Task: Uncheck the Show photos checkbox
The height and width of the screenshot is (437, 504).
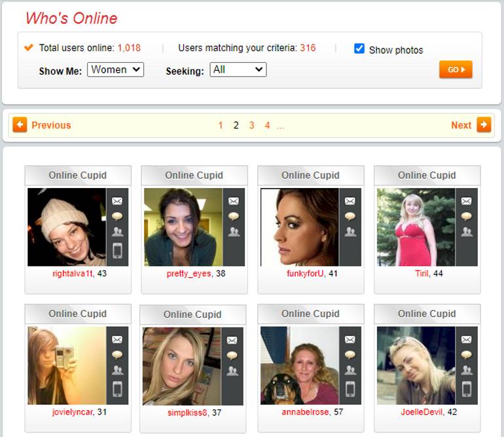Action: coord(359,48)
